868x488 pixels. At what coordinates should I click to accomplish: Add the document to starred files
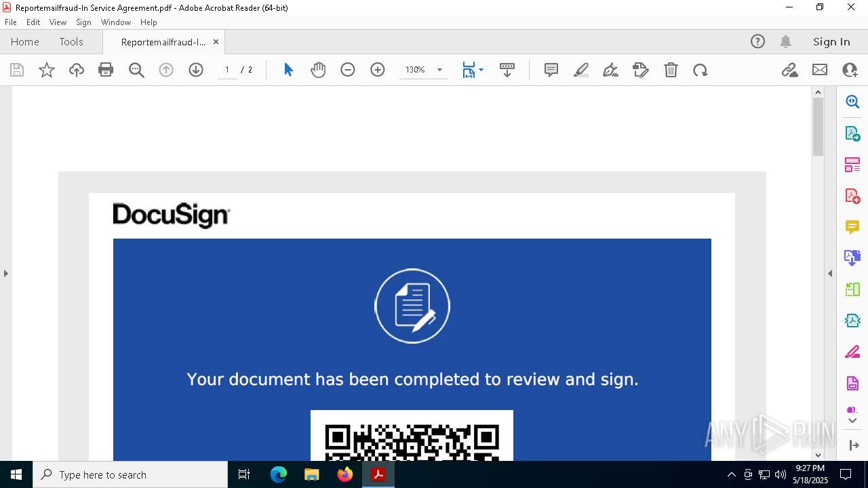[x=47, y=70]
